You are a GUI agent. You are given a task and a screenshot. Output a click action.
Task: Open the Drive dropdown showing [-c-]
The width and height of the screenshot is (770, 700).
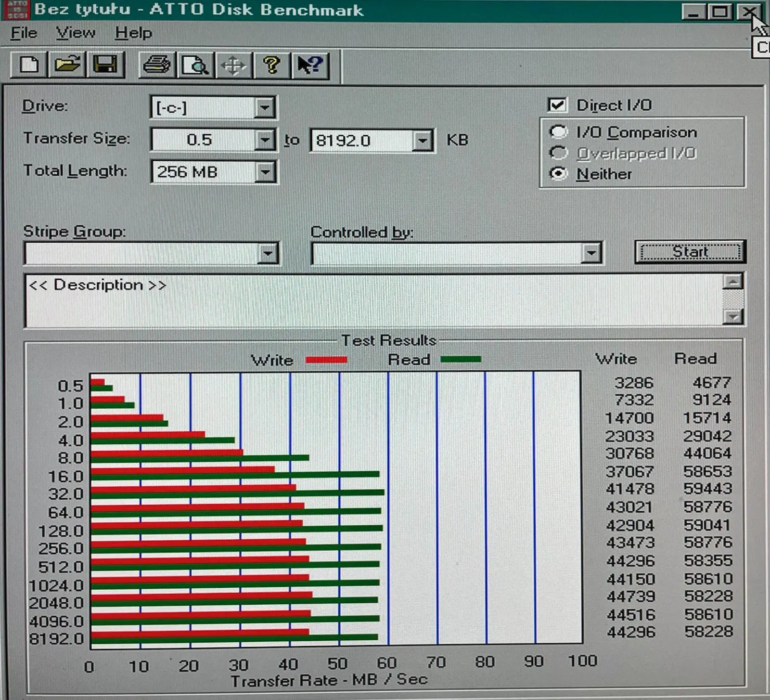tap(265, 108)
